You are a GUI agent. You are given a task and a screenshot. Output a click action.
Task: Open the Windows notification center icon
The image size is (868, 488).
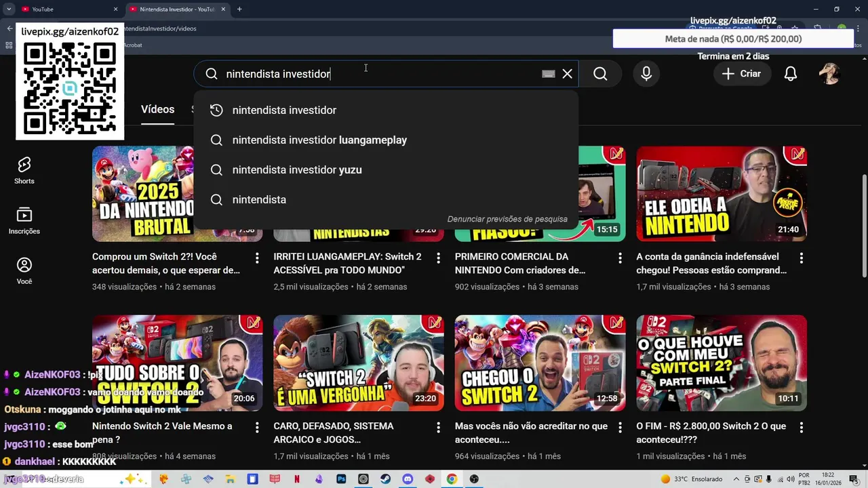tap(854, 479)
